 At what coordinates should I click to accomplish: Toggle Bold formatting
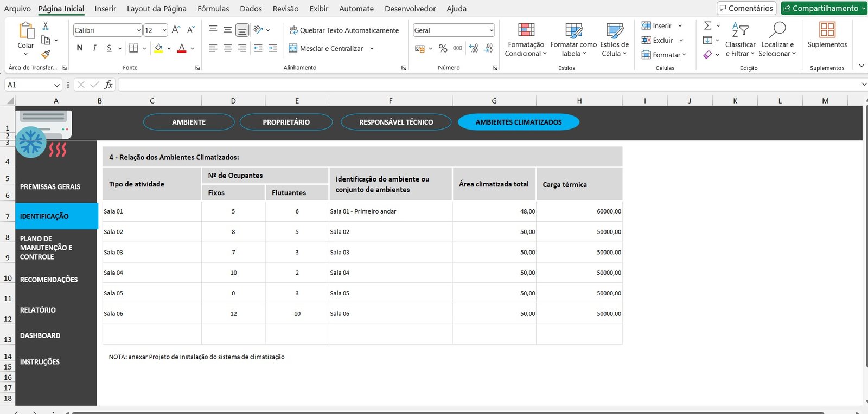point(80,48)
